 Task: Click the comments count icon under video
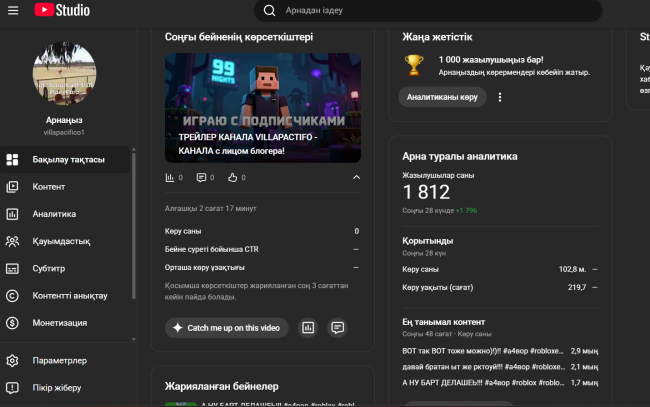pos(201,177)
